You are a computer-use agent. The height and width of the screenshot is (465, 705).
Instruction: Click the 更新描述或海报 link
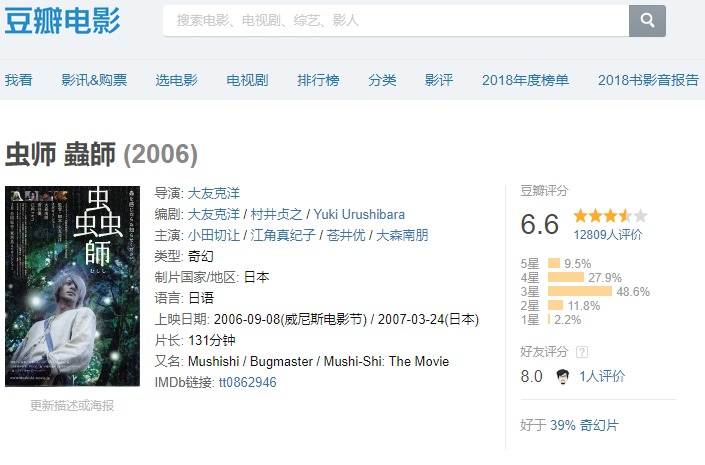click(72, 406)
